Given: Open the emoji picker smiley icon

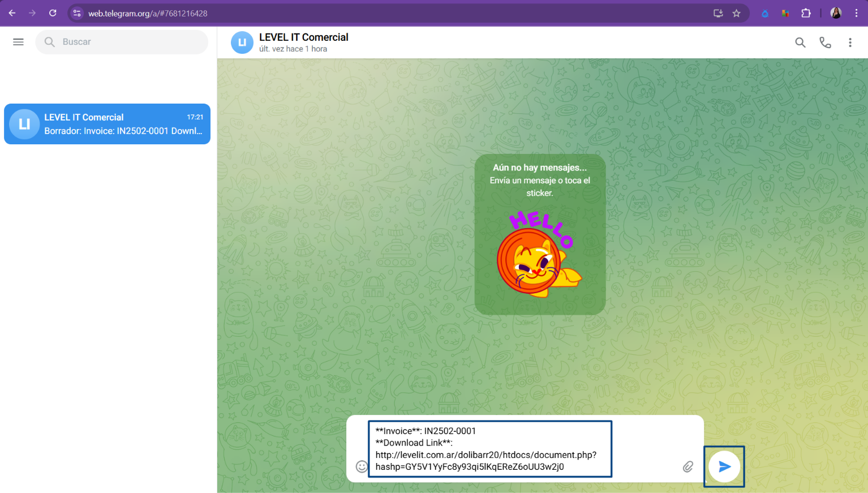Looking at the screenshot, I should 362,466.
